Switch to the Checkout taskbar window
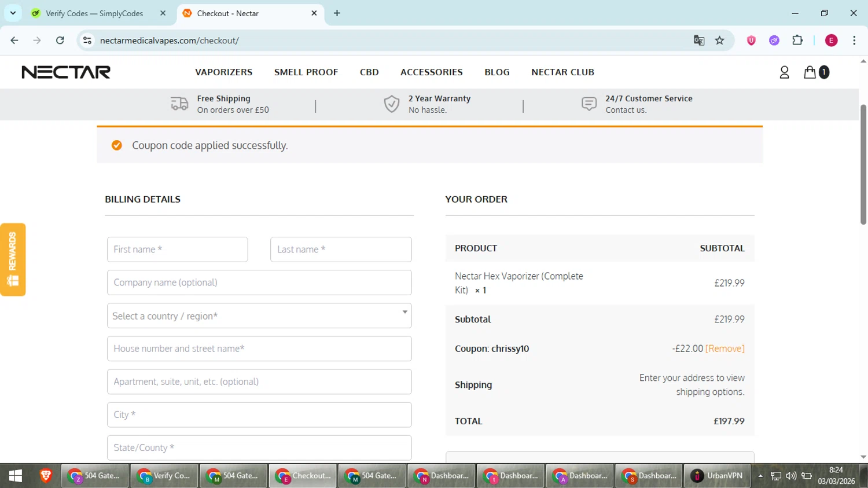This screenshot has height=488, width=868. click(x=303, y=476)
